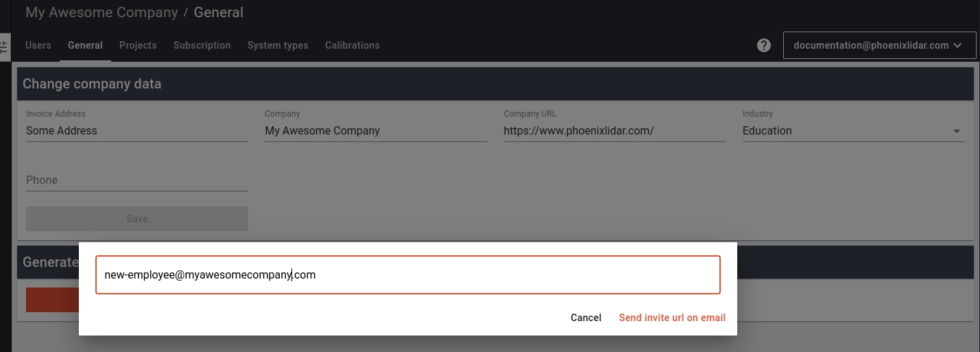The width and height of the screenshot is (980, 352).
Task: Click the red button under Generate section
Action: tap(52, 300)
